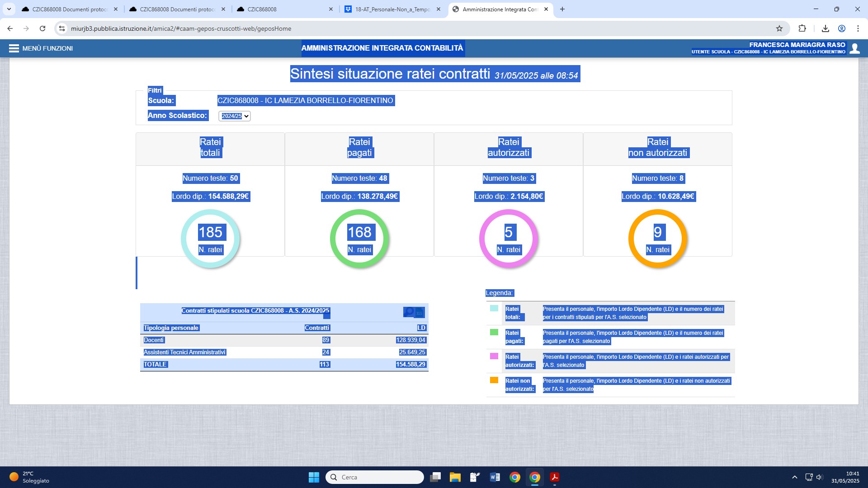The image size is (868, 488).
Task: Click the Tipologia personale column header
Action: [x=171, y=328]
